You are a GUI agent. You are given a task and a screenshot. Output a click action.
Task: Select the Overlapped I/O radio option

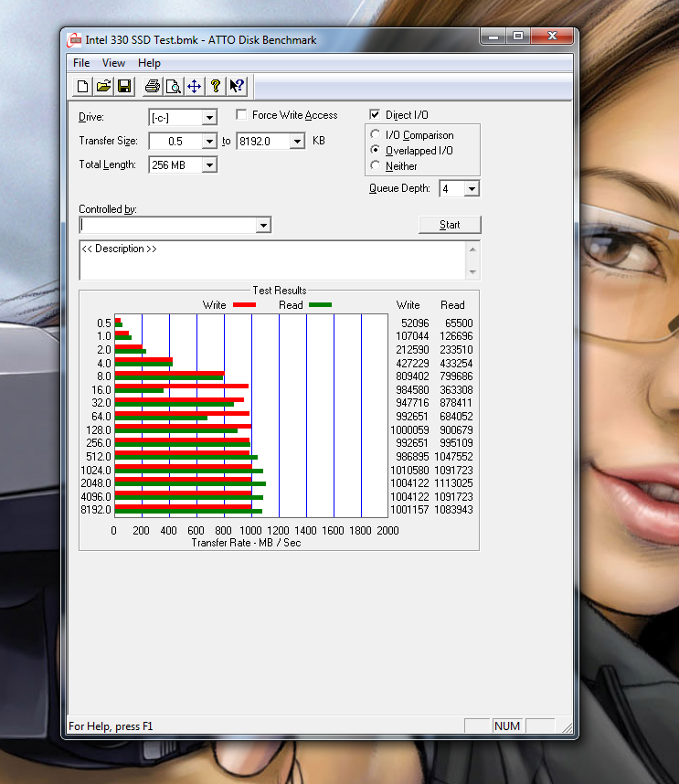pos(375,150)
